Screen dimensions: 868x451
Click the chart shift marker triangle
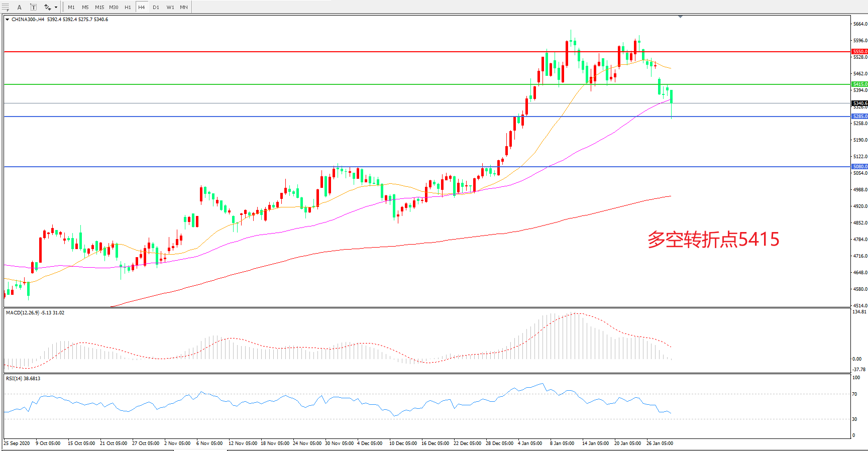680,17
